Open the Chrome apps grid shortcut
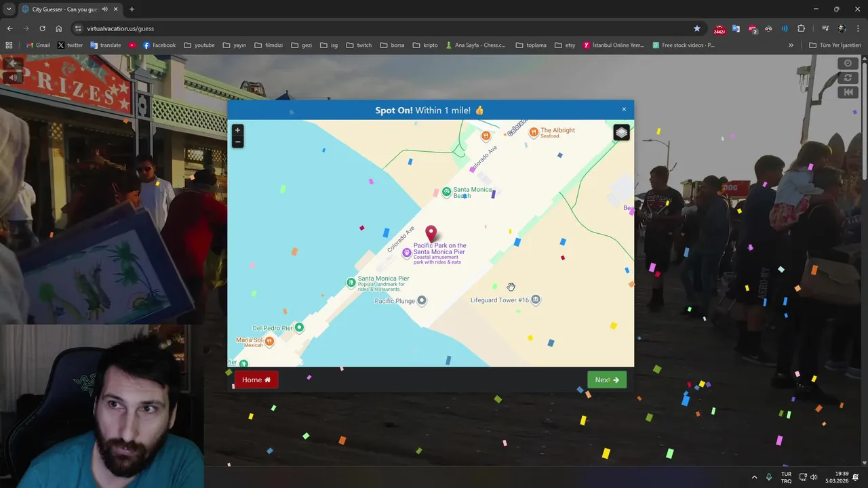 9,45
